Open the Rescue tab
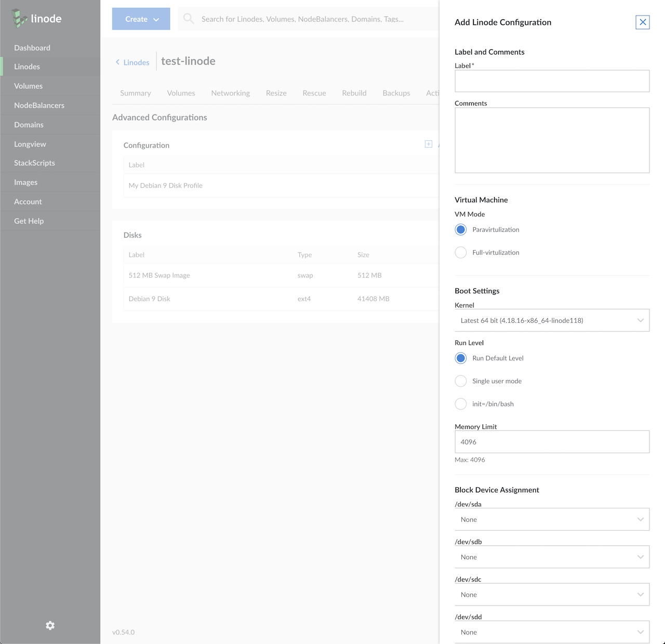Viewport: 665px width, 644px height. (x=314, y=93)
